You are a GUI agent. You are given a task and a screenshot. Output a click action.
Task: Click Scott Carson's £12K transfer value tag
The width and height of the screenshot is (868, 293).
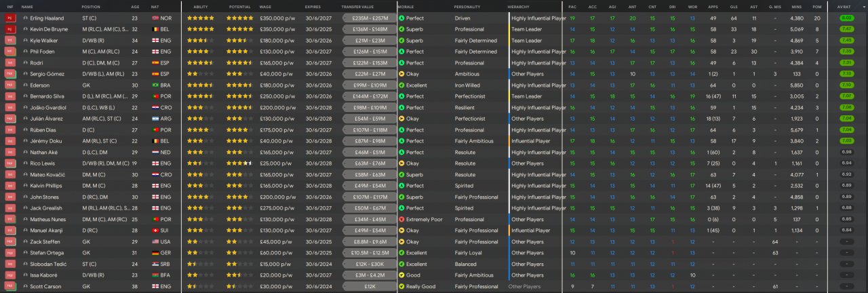pos(370,286)
